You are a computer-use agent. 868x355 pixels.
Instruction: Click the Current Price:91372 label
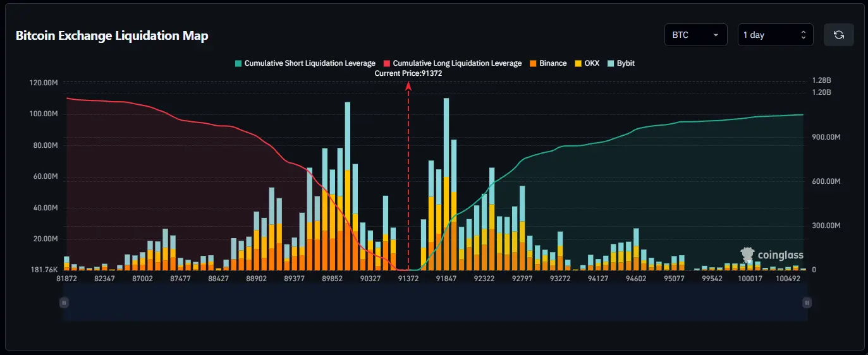(x=408, y=73)
